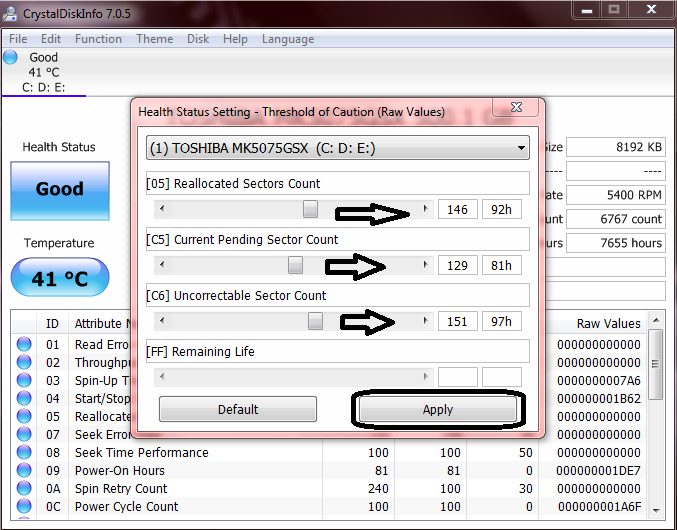Click raw value 000000001A6F

(599, 506)
